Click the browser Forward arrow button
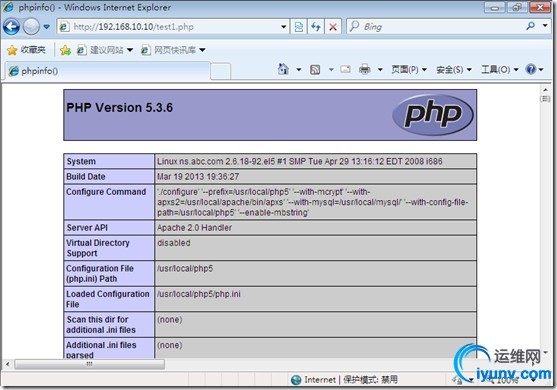Viewport: 557px width, 390px height. (x=31, y=27)
